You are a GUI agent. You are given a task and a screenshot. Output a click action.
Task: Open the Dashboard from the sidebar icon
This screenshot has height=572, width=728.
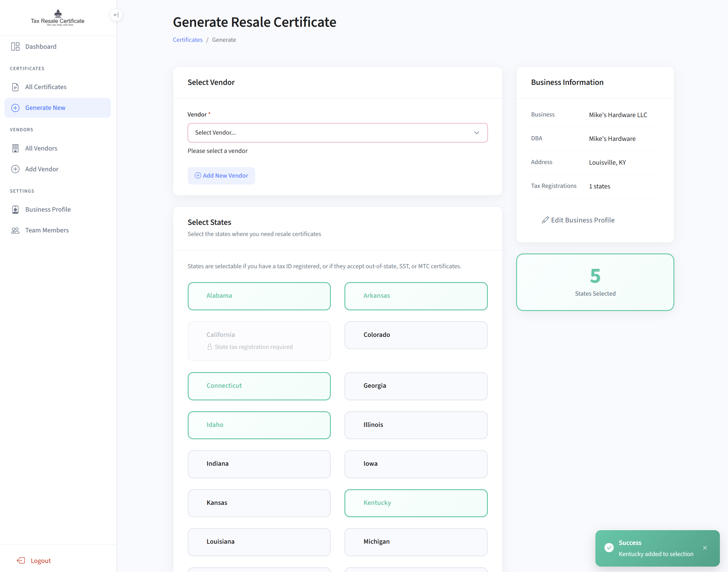(x=15, y=47)
